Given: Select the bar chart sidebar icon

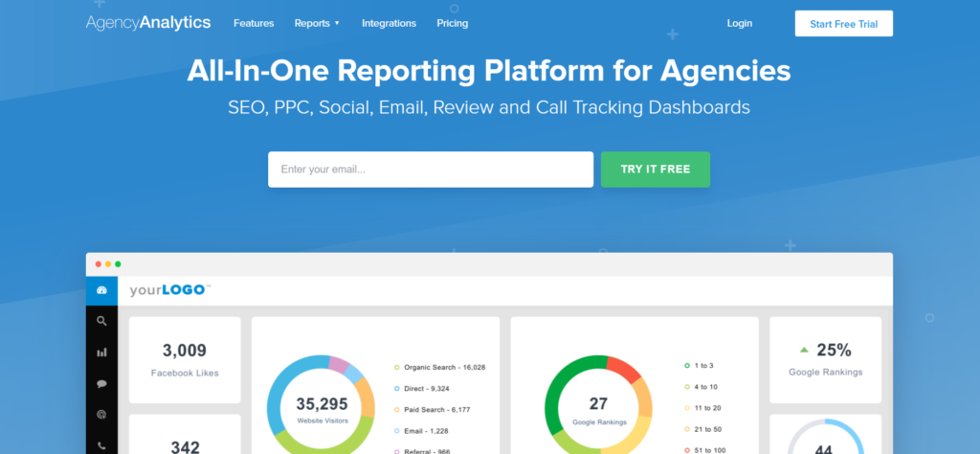Looking at the screenshot, I should [x=101, y=352].
